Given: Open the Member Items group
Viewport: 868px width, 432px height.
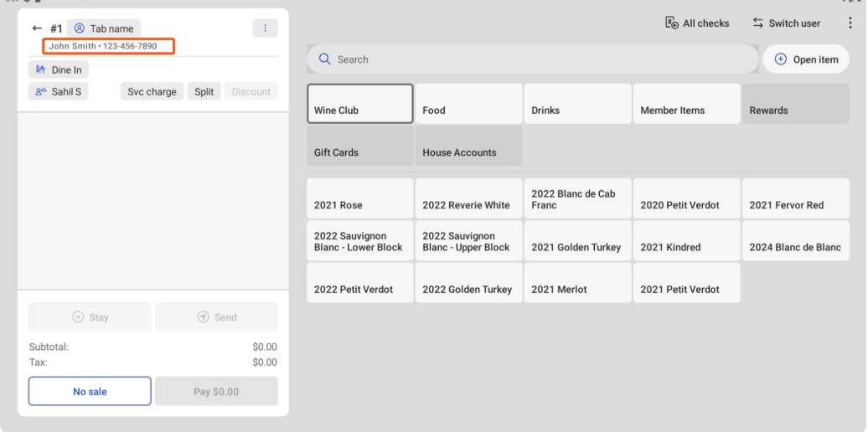Looking at the screenshot, I should click(687, 104).
